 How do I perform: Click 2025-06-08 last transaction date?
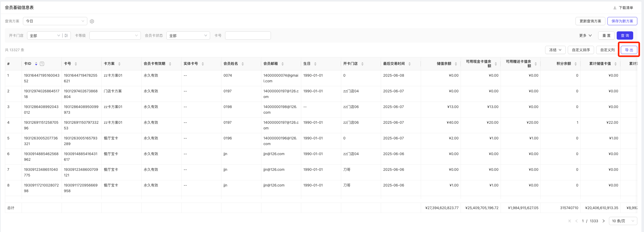[393, 75]
